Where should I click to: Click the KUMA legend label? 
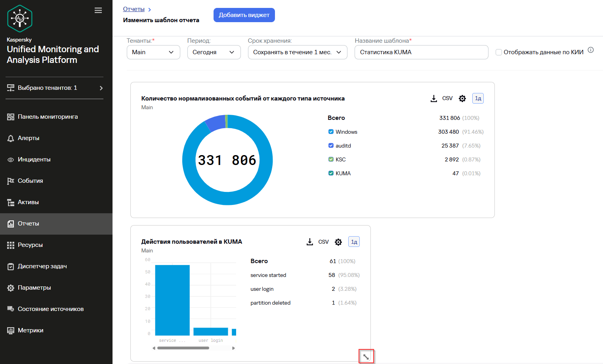click(343, 173)
